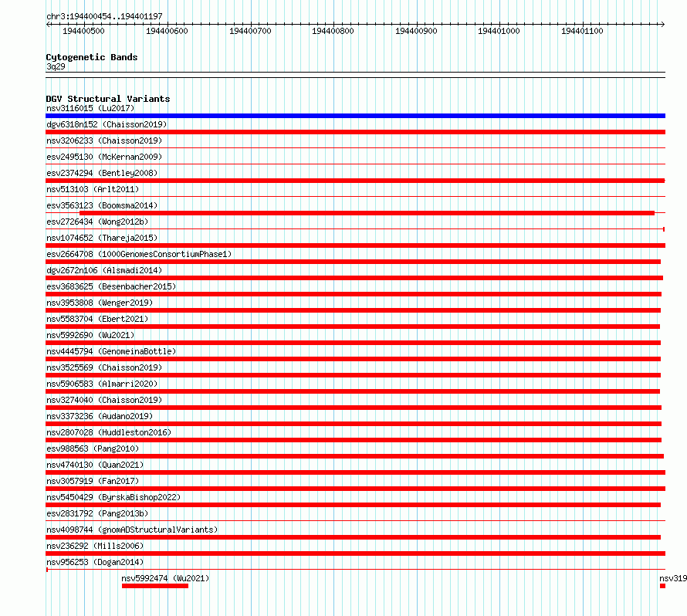Select the 194401100 ruler coordinate label
The height and width of the screenshot is (616, 687).
582,31
